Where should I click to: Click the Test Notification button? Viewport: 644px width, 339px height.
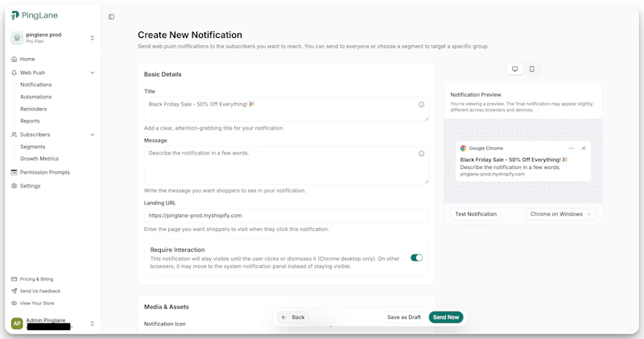(x=476, y=214)
